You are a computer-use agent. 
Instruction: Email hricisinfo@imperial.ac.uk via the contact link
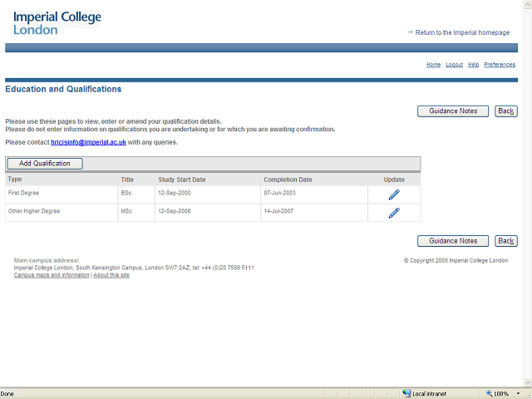tap(88, 142)
